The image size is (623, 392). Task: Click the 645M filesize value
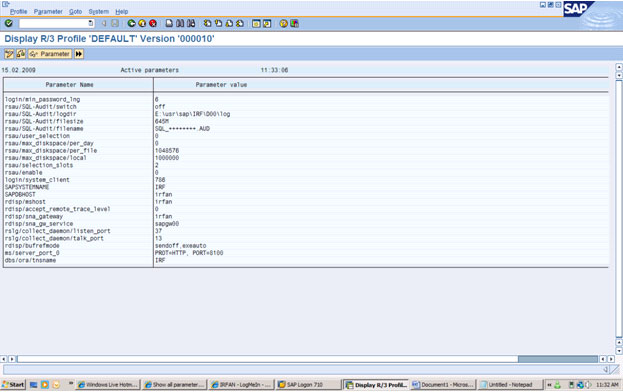[162, 121]
